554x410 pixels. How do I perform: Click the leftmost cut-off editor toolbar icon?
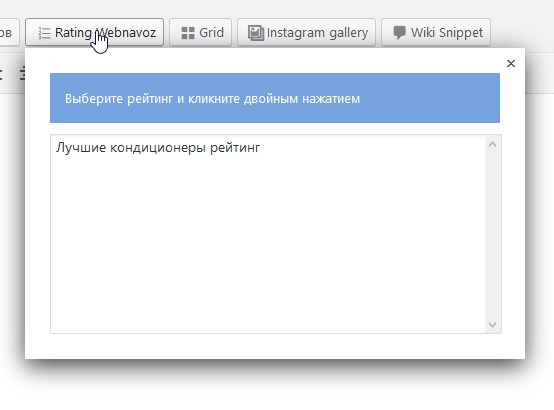1,74
